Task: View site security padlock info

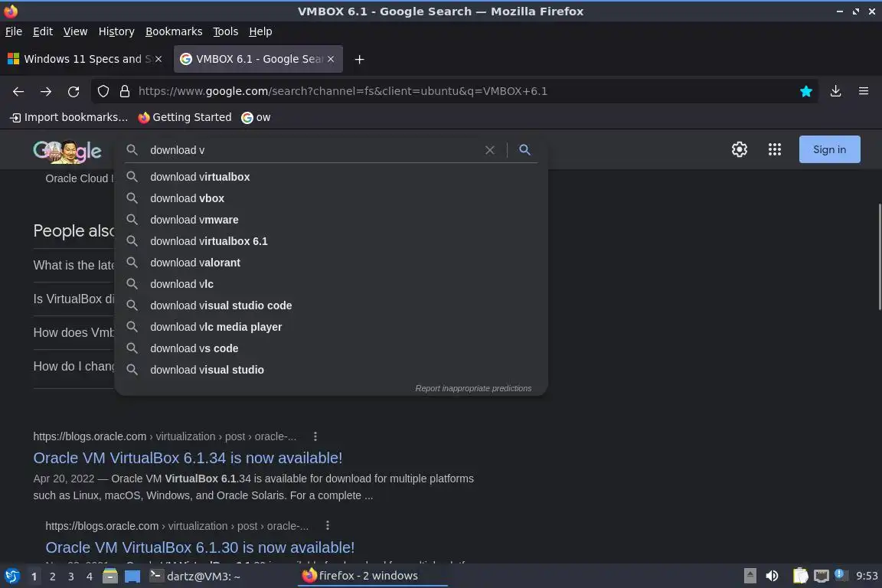Action: (x=124, y=91)
